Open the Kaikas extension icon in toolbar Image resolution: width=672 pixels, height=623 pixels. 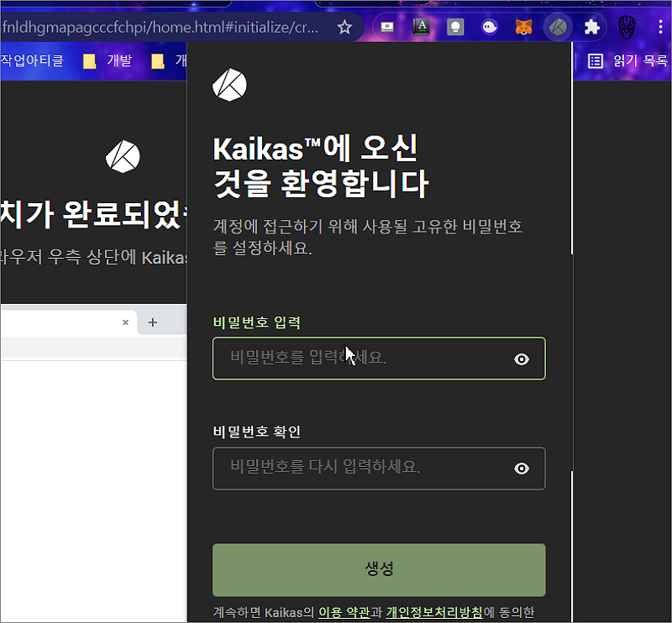[557, 27]
